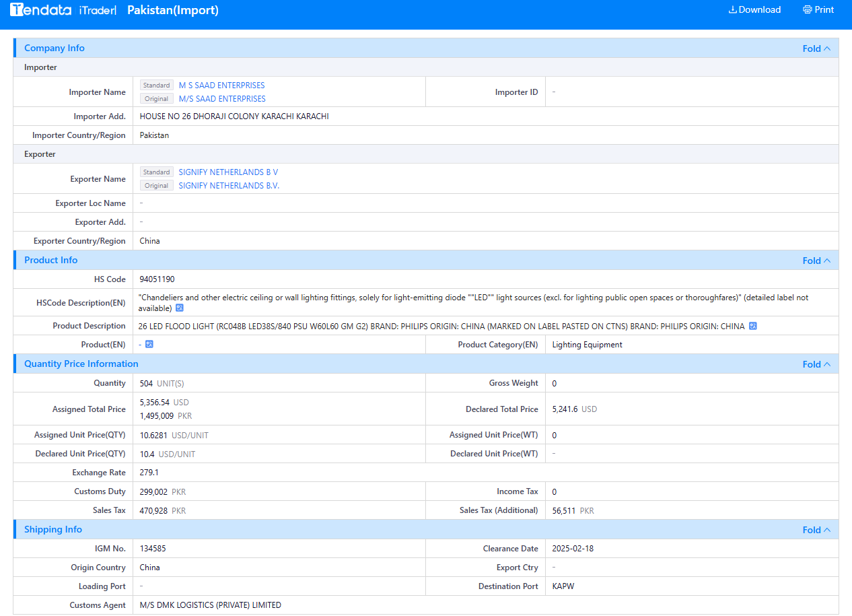Image resolution: width=852 pixels, height=616 pixels.
Task: Click the Product Info section title
Action: point(51,261)
